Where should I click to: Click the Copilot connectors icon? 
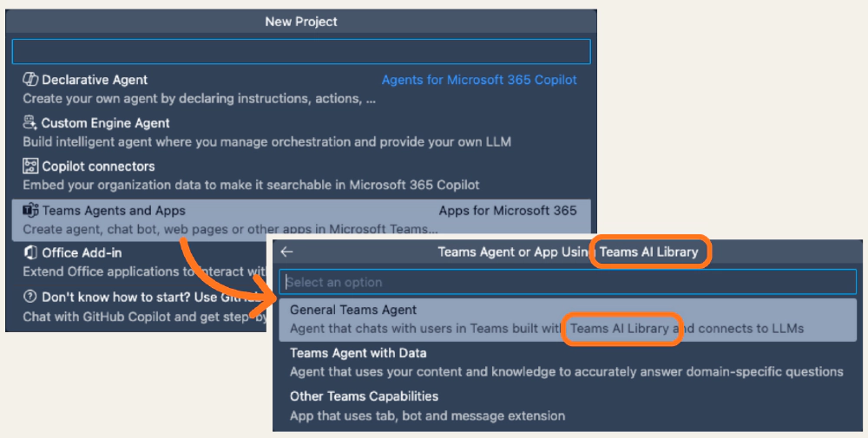[30, 167]
